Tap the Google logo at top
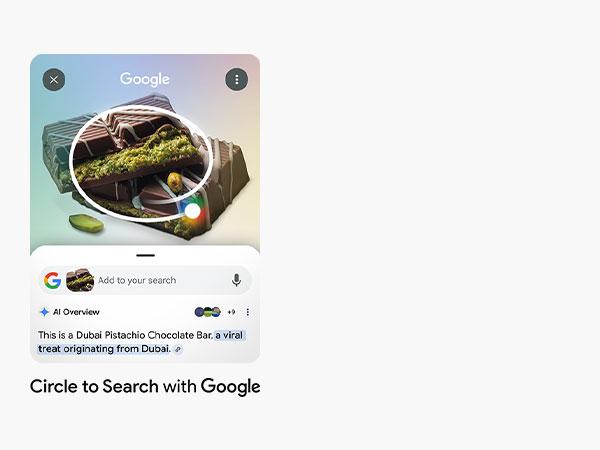Screen dimensions: 600x450 click(x=145, y=80)
